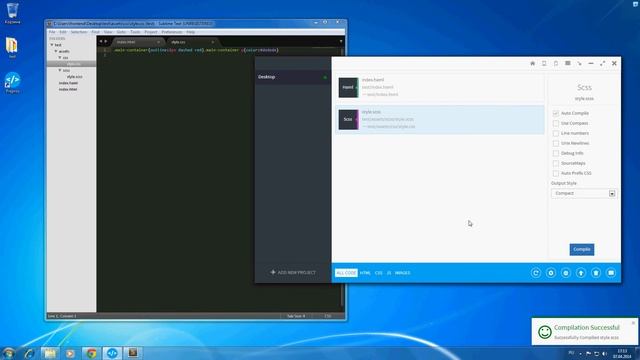The height and width of the screenshot is (360, 640).
Task: Click the Action Center flag tray icon
Action: pyautogui.click(x=588, y=353)
